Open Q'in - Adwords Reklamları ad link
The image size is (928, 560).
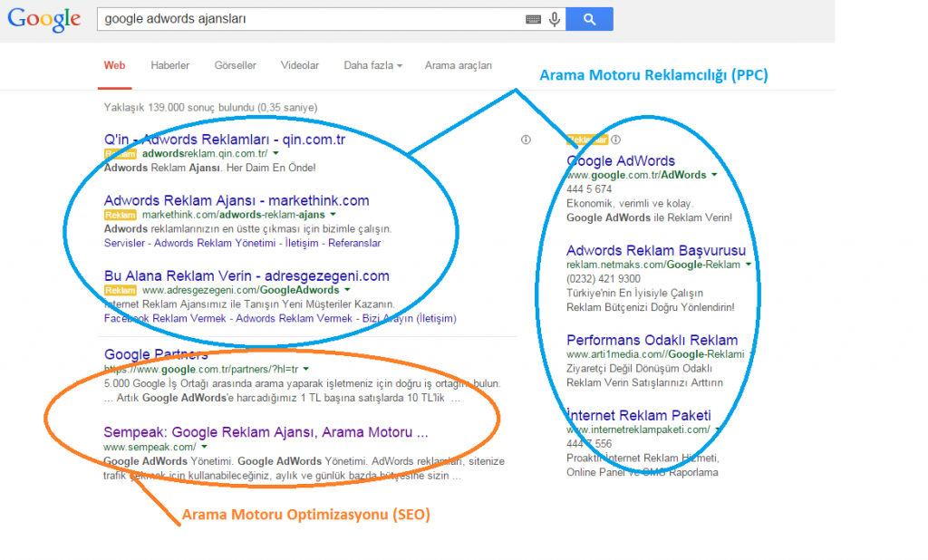[x=225, y=140]
